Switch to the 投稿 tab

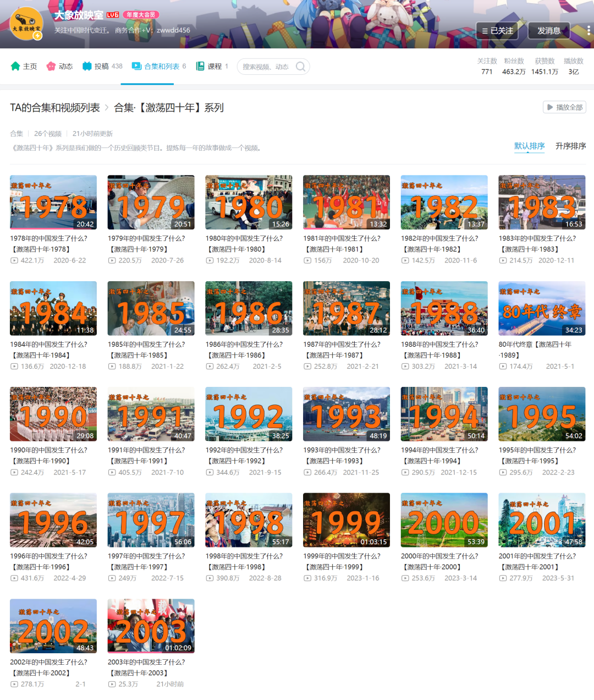coord(102,66)
